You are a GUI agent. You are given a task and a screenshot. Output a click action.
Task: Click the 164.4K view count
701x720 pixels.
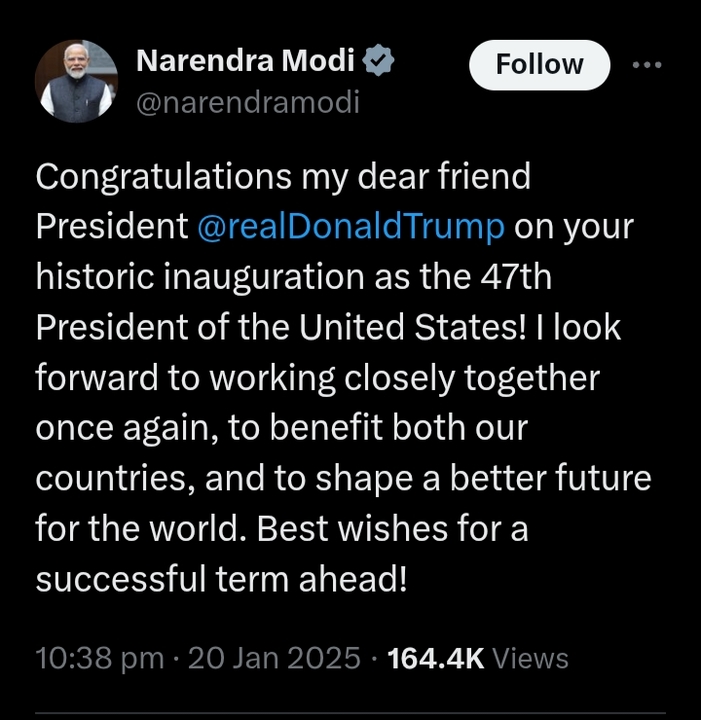coord(436,658)
